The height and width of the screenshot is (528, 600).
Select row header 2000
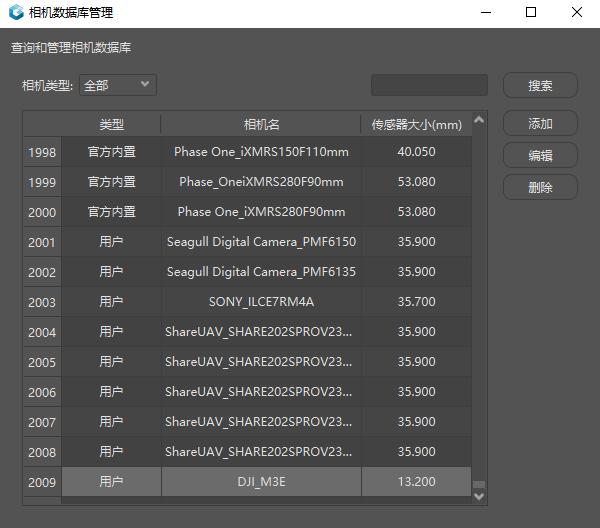42,212
